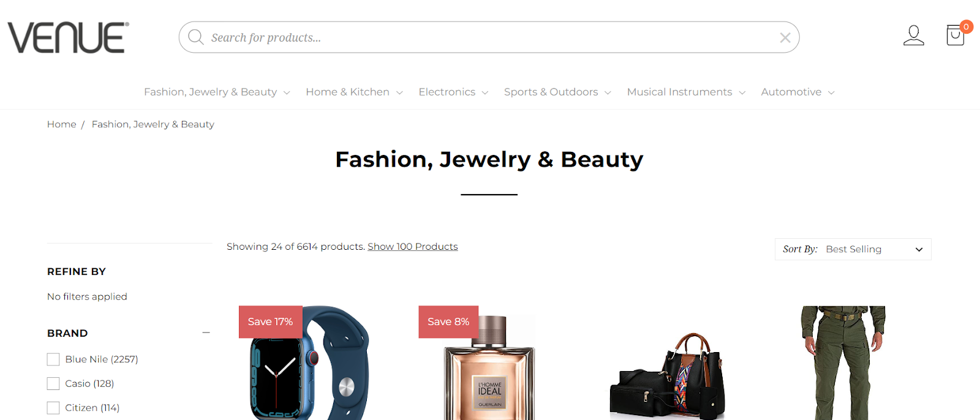Open the Guerlain L'Homme Ideal perfume image

[489, 367]
